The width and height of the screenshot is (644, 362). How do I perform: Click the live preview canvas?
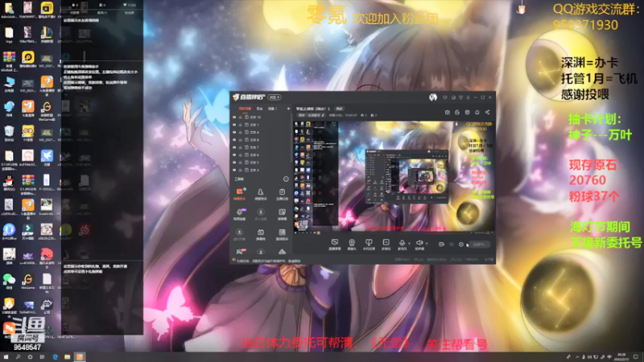coord(394,177)
